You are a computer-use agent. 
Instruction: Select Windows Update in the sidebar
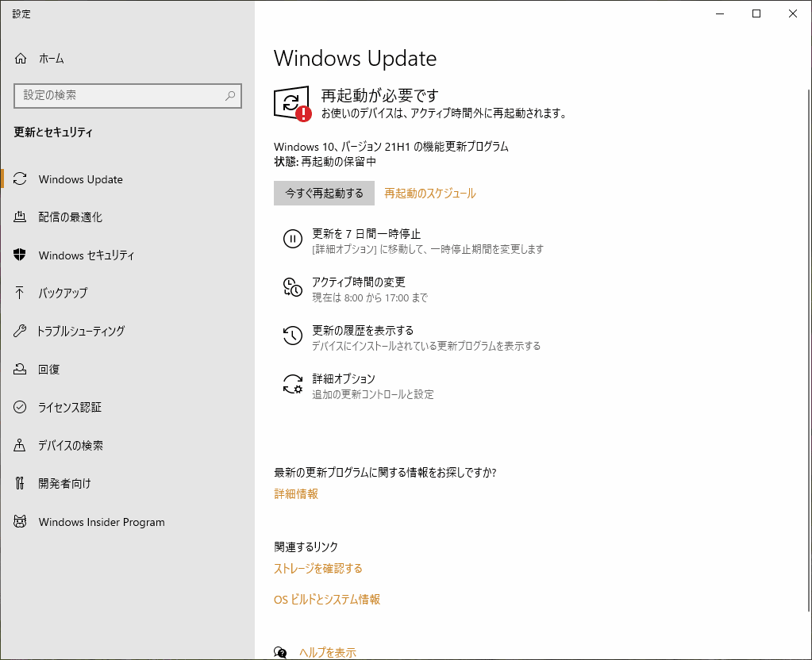point(127,179)
